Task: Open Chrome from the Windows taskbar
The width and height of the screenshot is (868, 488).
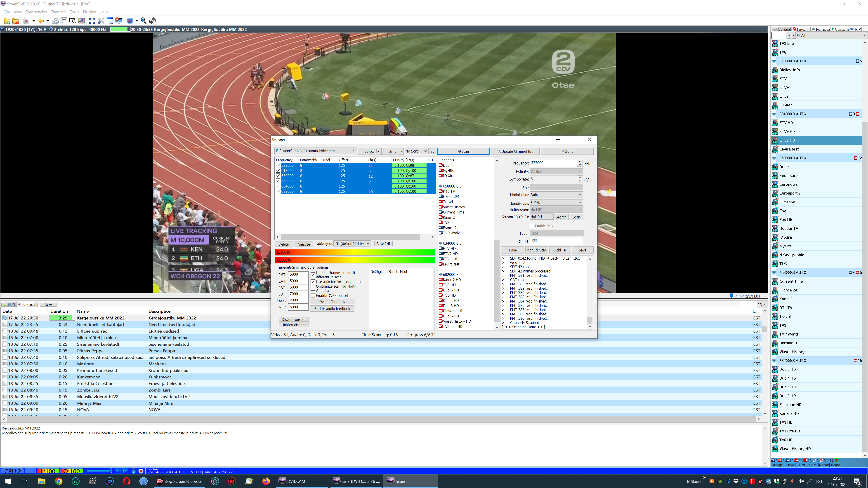Action: [59, 481]
